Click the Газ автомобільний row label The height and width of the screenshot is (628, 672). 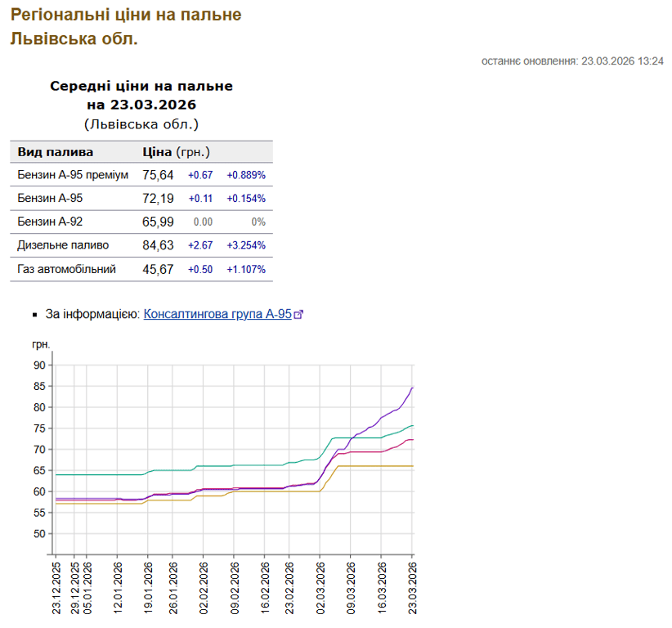click(66, 269)
